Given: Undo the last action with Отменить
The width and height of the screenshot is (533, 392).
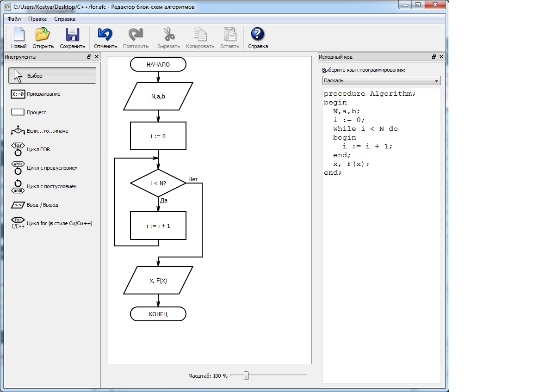Looking at the screenshot, I should point(105,38).
